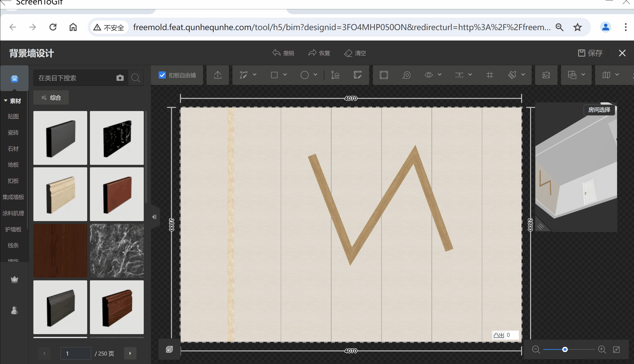Collapse the material panel with arrow handle

click(154, 217)
